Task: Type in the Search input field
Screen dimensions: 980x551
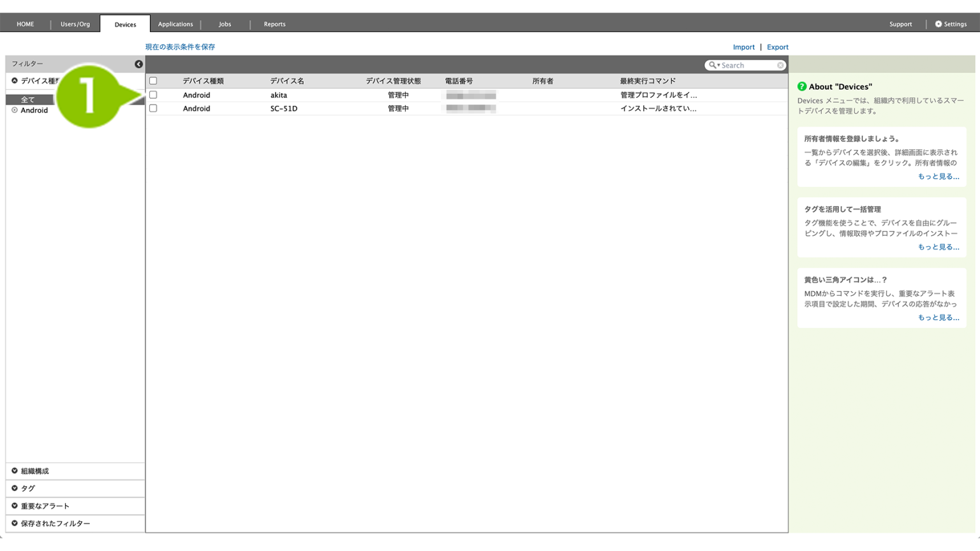Action: tap(747, 65)
